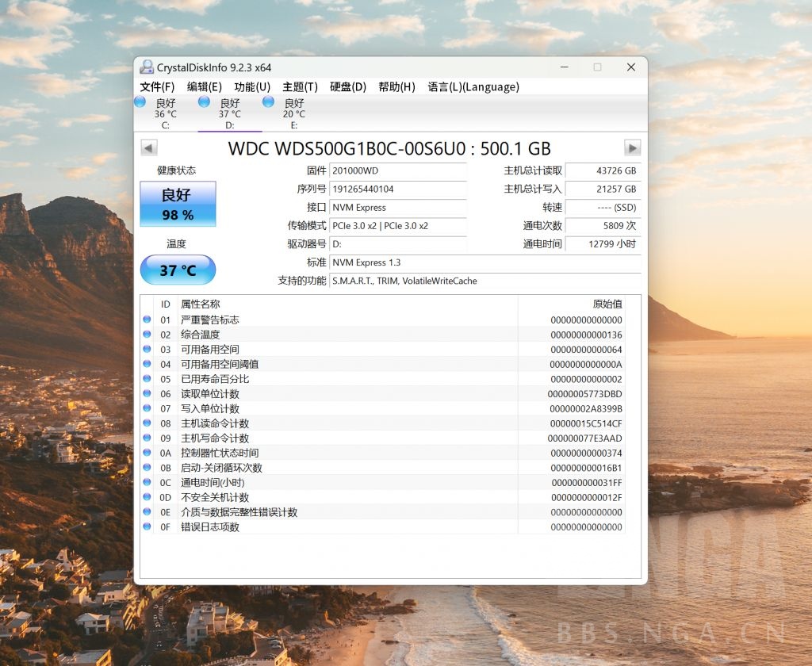The width and height of the screenshot is (812, 666).
Task: Open the 主题(T) menu
Action: point(297,86)
